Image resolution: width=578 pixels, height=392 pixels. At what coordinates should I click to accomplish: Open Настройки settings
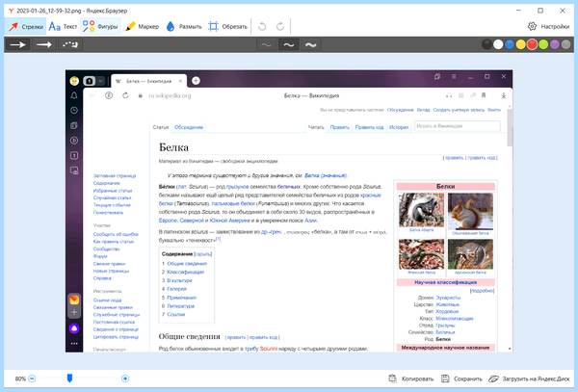[548, 27]
